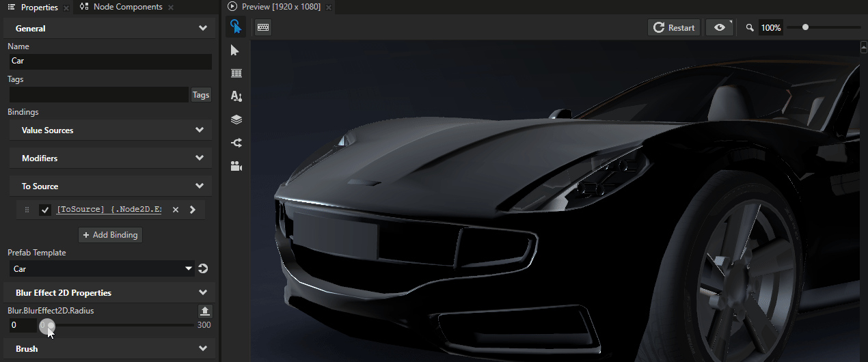868x362 pixels.
Task: Collapse the Value Sources section
Action: 200,130
